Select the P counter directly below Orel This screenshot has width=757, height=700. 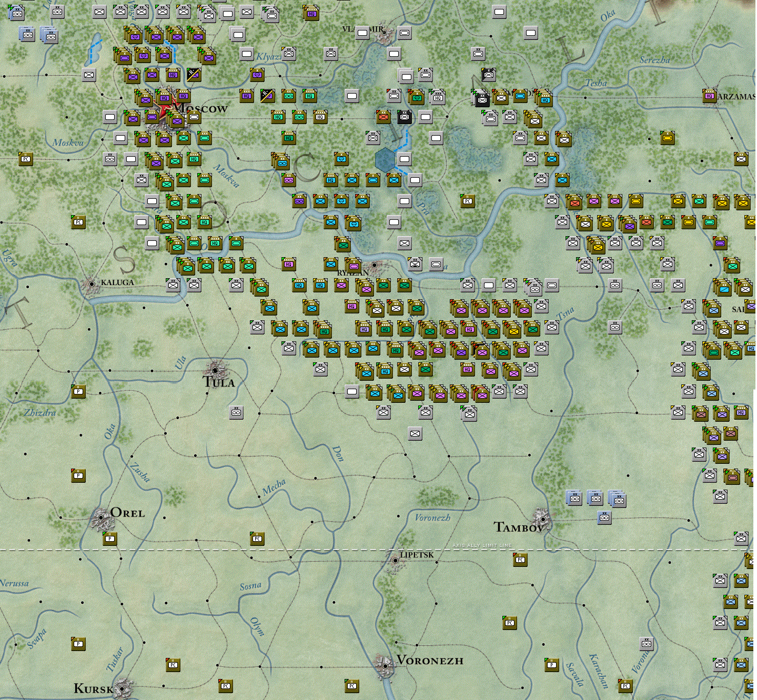pos(110,539)
